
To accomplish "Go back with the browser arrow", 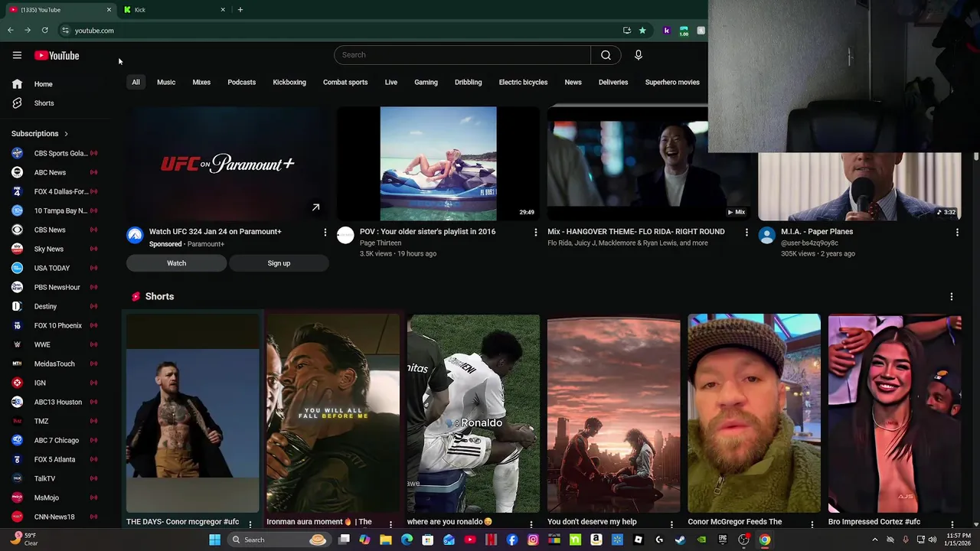I will [x=10, y=31].
